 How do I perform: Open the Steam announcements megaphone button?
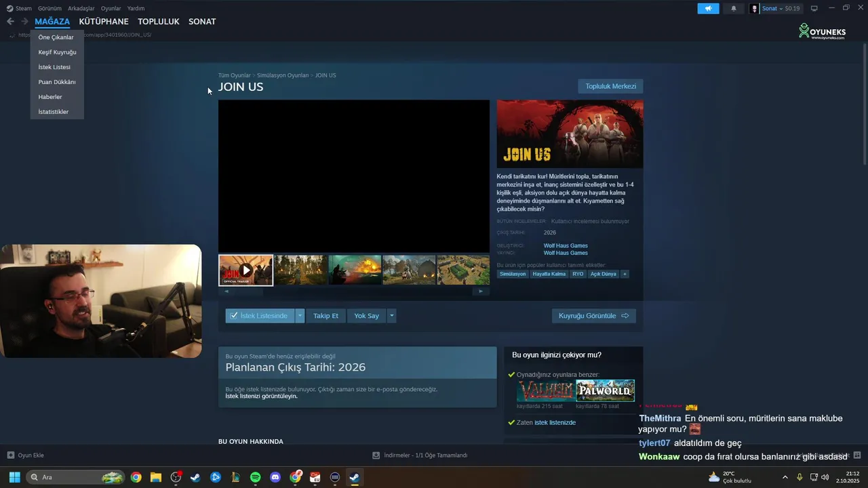[x=708, y=8]
